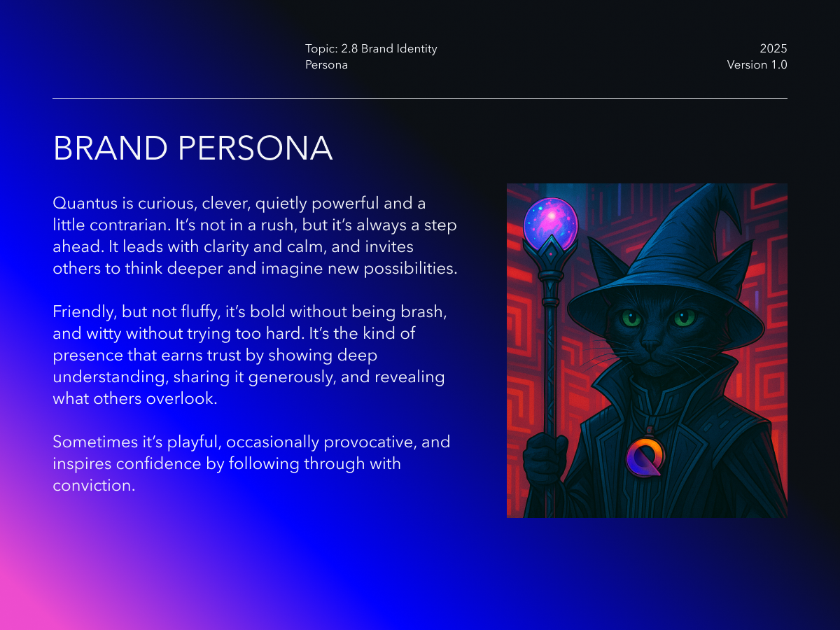Click the cat's left green eye
Viewport: 840px width, 630px height.
pyautogui.click(x=632, y=319)
